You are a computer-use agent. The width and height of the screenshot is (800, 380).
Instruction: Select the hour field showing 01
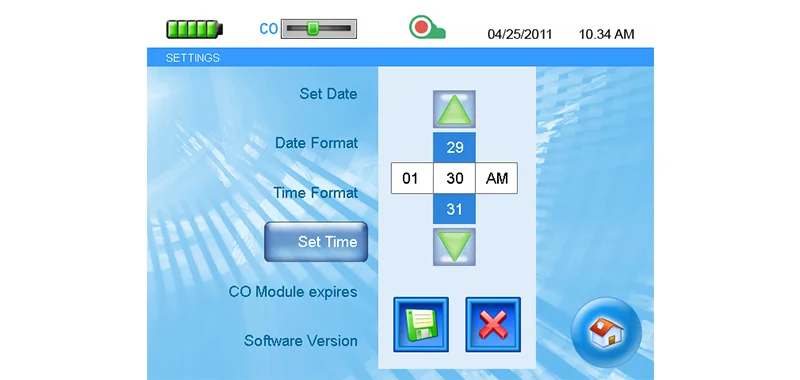coord(412,178)
